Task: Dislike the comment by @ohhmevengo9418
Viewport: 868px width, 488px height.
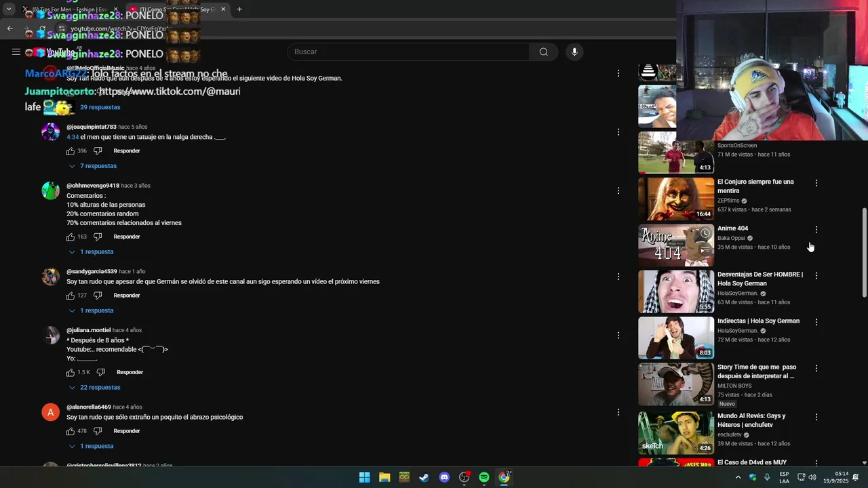Action: [98, 237]
